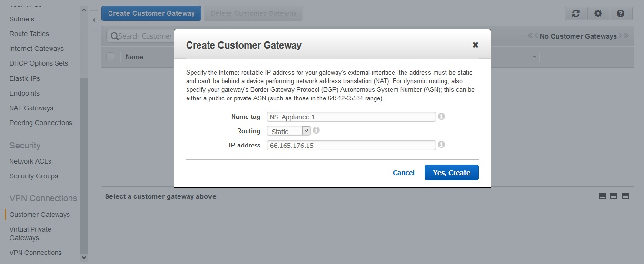Go to next page single-right arrow
The image size is (644, 264).
[620, 36]
